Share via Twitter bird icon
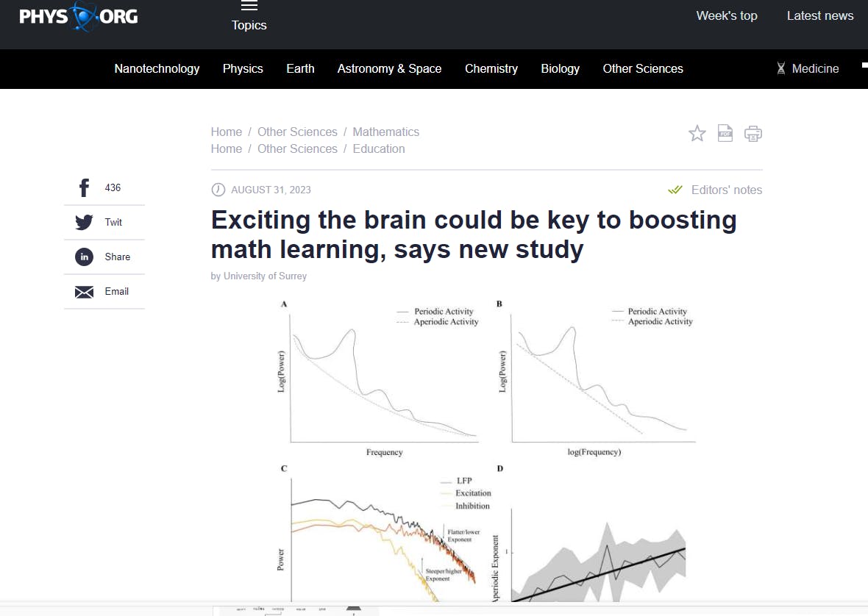This screenshot has width=868, height=616. tap(84, 222)
